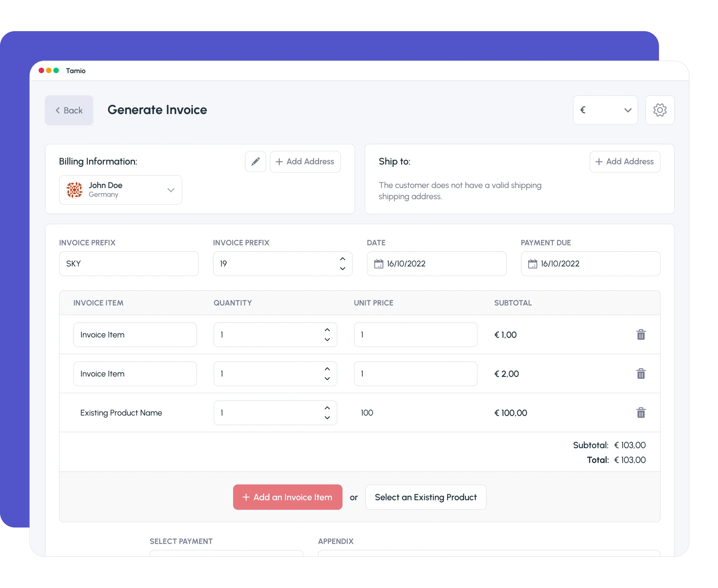Add Address in Billing Information panel
718x588 pixels.
pyautogui.click(x=305, y=162)
